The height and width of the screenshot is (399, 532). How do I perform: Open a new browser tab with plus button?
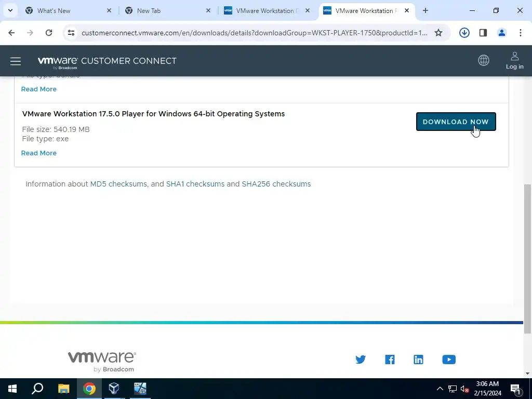(425, 10)
